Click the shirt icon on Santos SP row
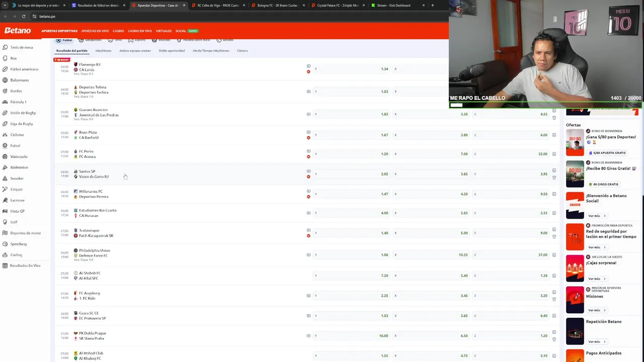 (554, 177)
